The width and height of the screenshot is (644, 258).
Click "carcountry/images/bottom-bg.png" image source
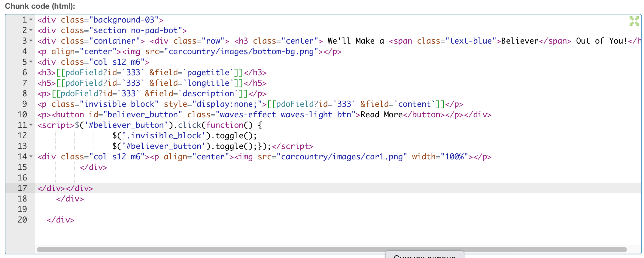[x=241, y=51]
